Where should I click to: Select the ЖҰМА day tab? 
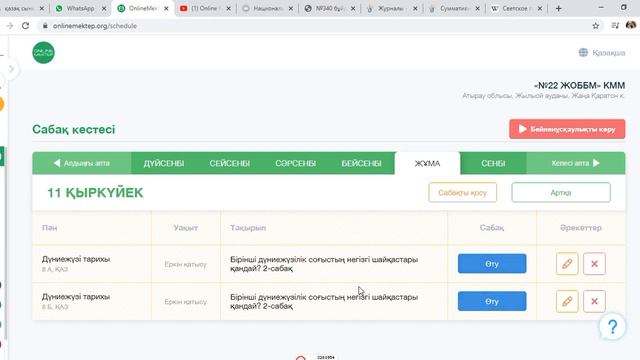427,163
